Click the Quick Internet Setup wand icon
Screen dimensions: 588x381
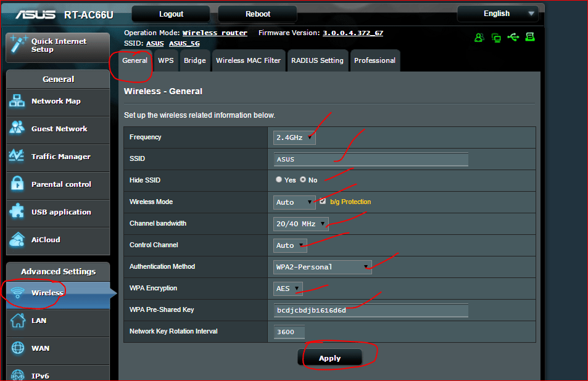click(18, 44)
